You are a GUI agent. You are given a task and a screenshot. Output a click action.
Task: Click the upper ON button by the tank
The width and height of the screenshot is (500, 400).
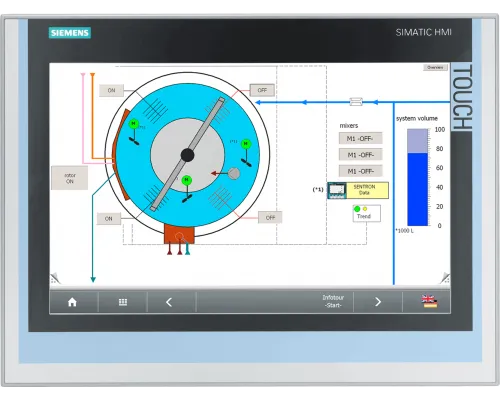tap(111, 90)
